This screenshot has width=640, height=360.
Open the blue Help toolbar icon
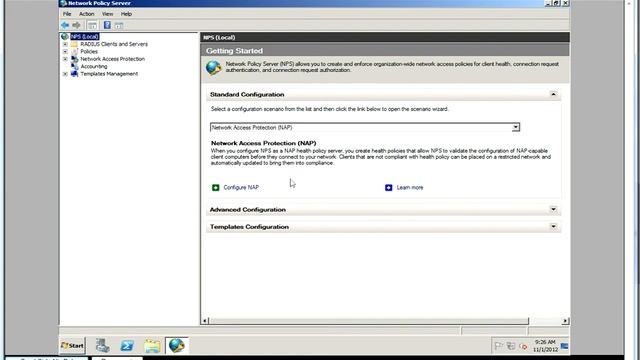coord(107,25)
